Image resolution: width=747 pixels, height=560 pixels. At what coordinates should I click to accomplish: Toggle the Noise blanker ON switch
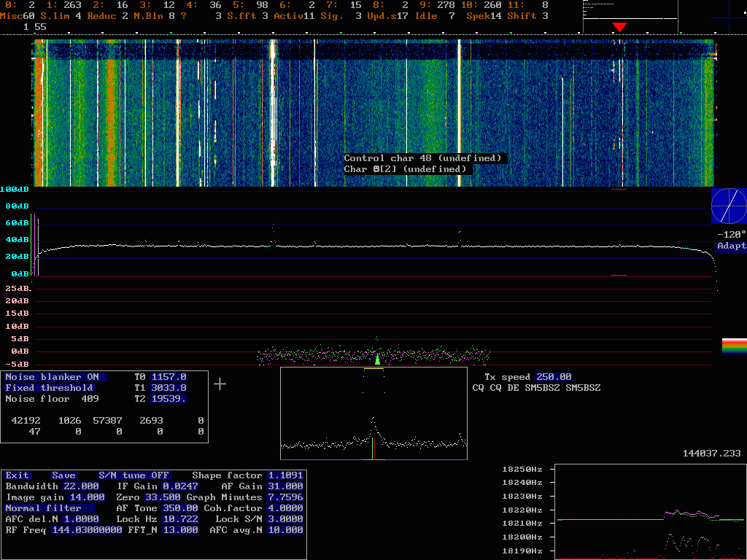click(55, 377)
